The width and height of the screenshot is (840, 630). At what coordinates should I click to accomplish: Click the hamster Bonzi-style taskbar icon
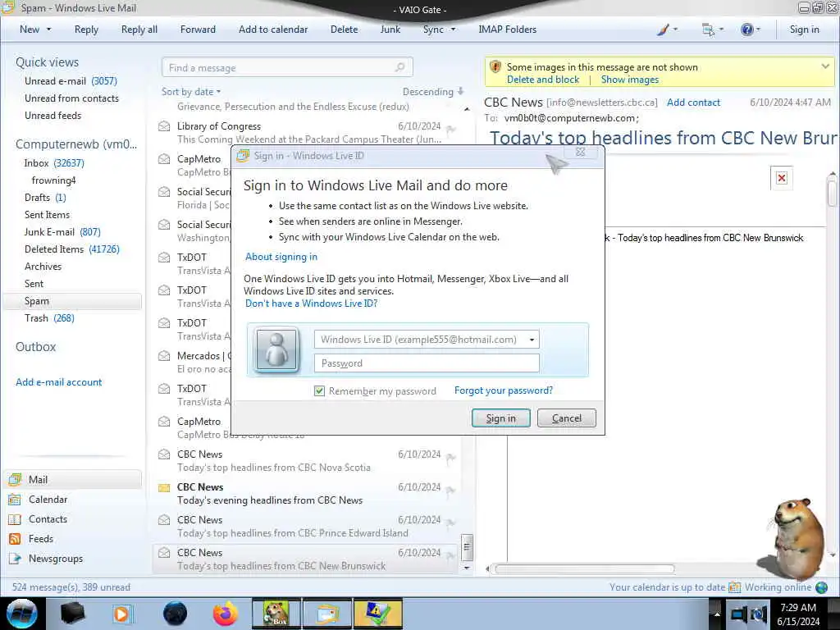276,614
